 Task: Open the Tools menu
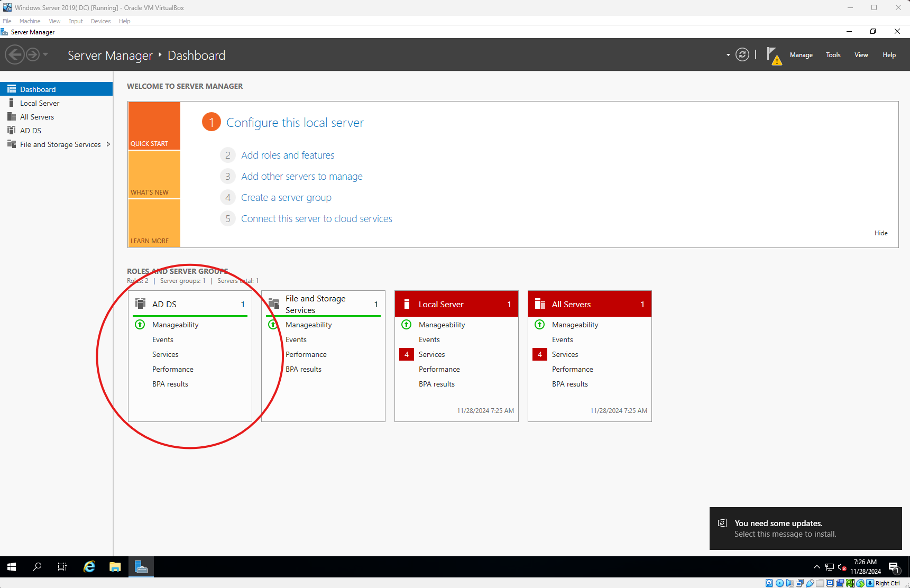pyautogui.click(x=833, y=55)
